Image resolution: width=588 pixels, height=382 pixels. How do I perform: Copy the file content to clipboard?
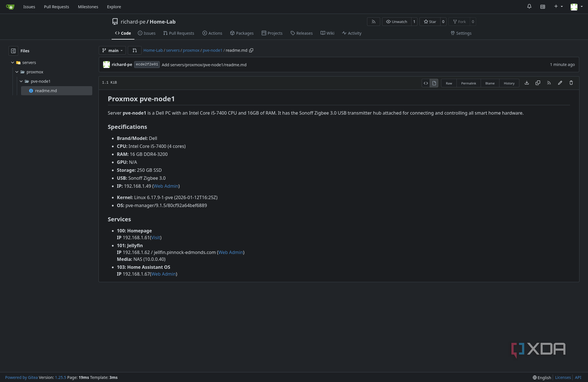(x=538, y=83)
